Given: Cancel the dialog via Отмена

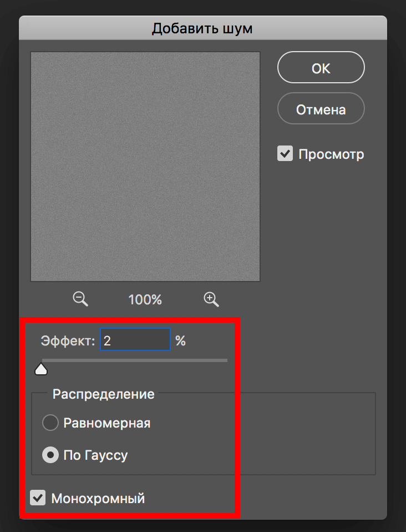Looking at the screenshot, I should [x=321, y=108].
